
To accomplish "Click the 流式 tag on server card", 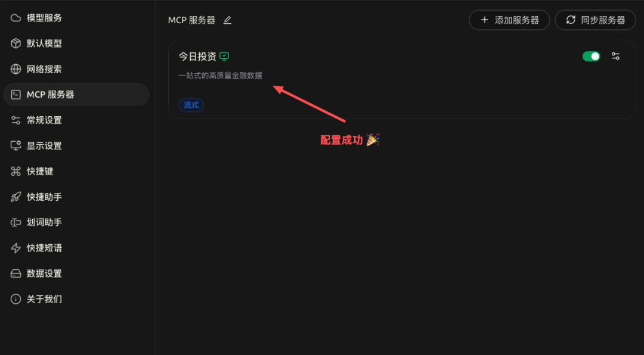I will point(191,105).
